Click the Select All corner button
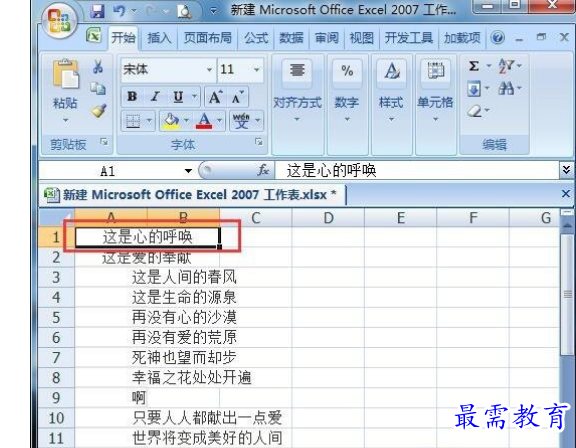Image resolution: width=576 pixels, height=448 pixels. (x=57, y=217)
